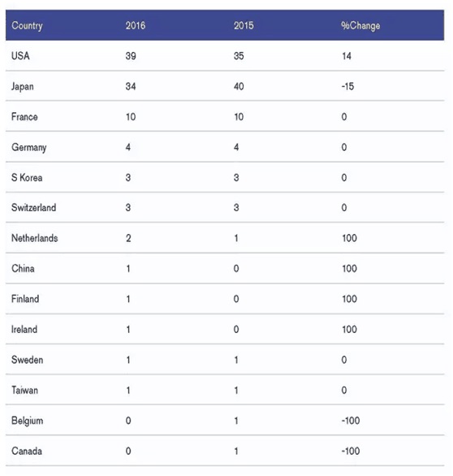Viewport: 453px width, 476px height.
Task: Click USA's 2016 value of 39
Action: pos(131,56)
